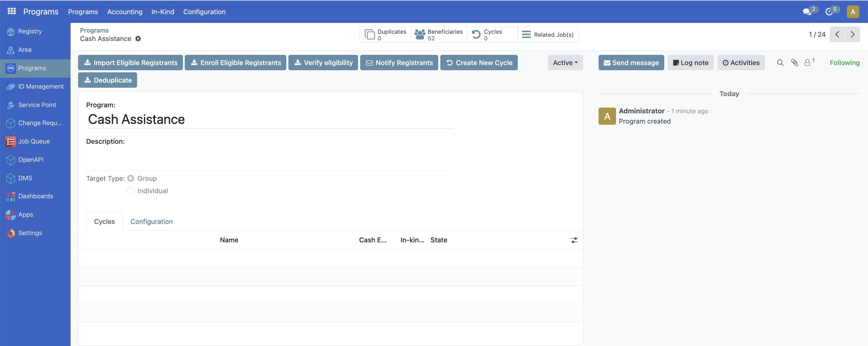Select Group as Target Type

(x=131, y=178)
